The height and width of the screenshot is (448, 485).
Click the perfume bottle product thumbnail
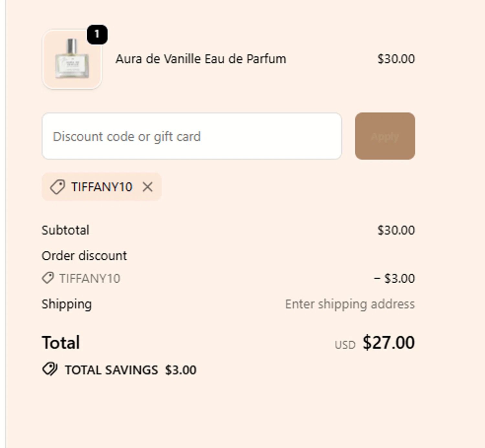point(72,59)
